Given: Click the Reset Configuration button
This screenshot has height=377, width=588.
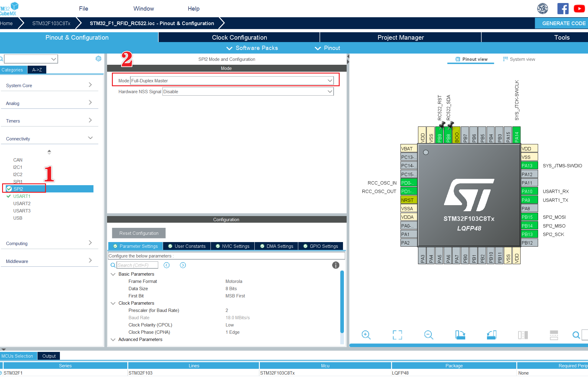Looking at the screenshot, I should (139, 233).
